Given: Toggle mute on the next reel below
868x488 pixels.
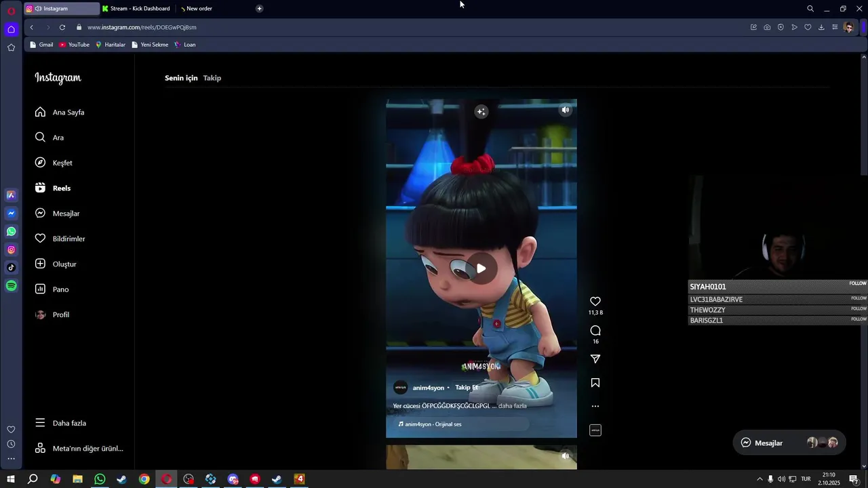Looking at the screenshot, I should (x=566, y=456).
